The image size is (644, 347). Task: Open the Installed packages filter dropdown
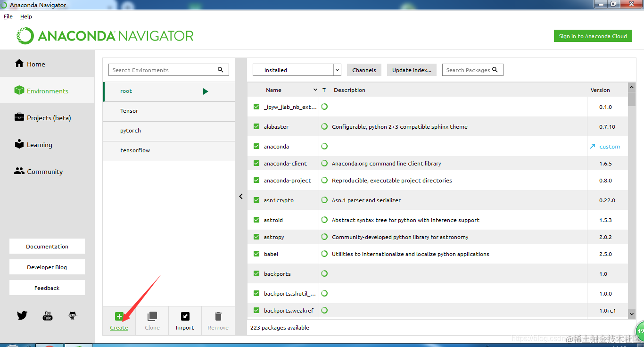[297, 70]
